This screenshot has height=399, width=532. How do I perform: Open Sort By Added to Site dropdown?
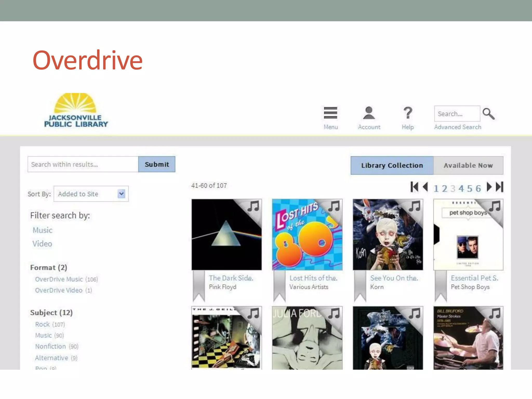click(91, 194)
